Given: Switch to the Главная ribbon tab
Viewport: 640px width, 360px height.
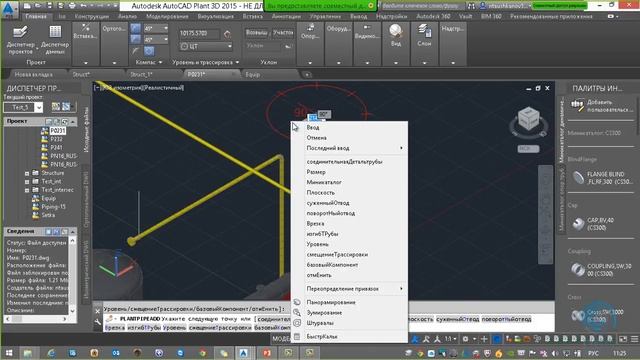Looking at the screenshot, I should 36,17.
